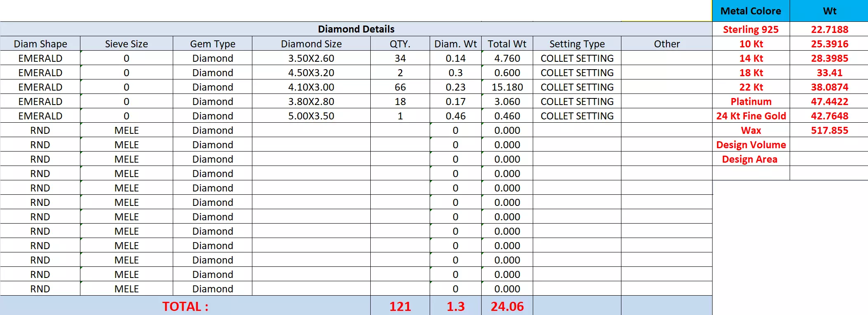Viewport: 868px width, 315px height.
Task: Click the Platinum metal label
Action: (751, 101)
